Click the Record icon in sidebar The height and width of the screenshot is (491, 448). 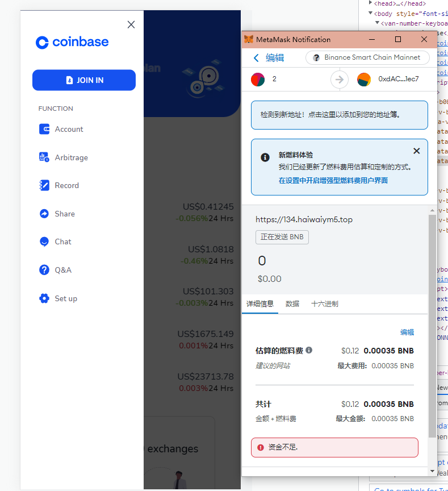point(44,185)
